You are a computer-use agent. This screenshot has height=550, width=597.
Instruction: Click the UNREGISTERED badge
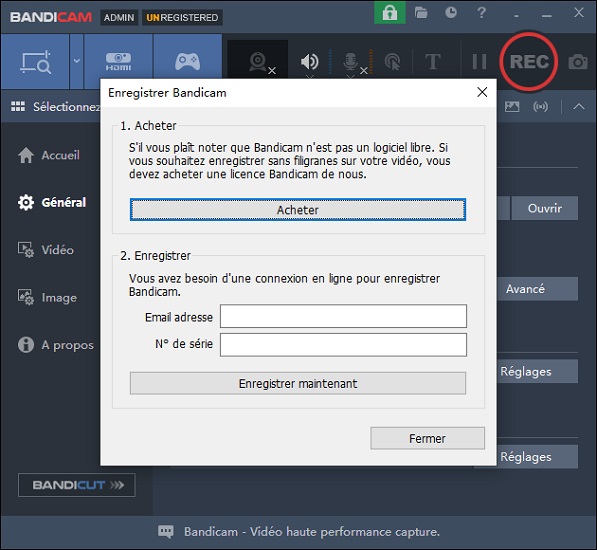[x=182, y=18]
